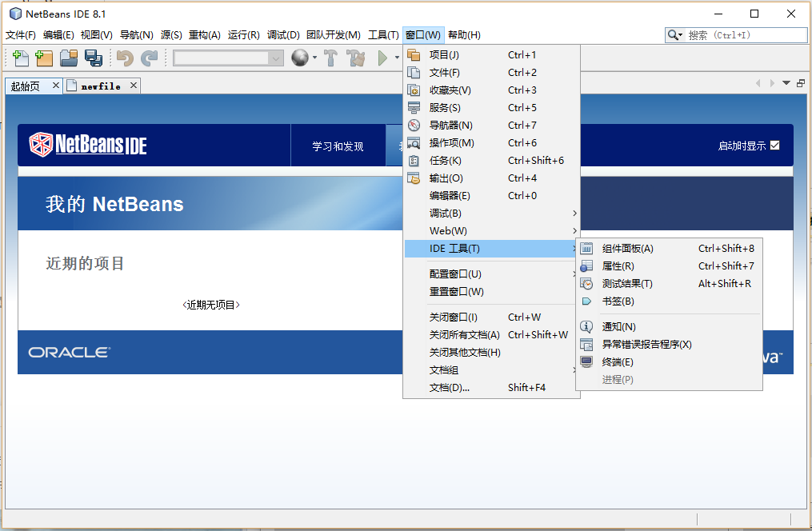Open the 工具(T) menu
The height and width of the screenshot is (531, 812).
pyautogui.click(x=383, y=34)
